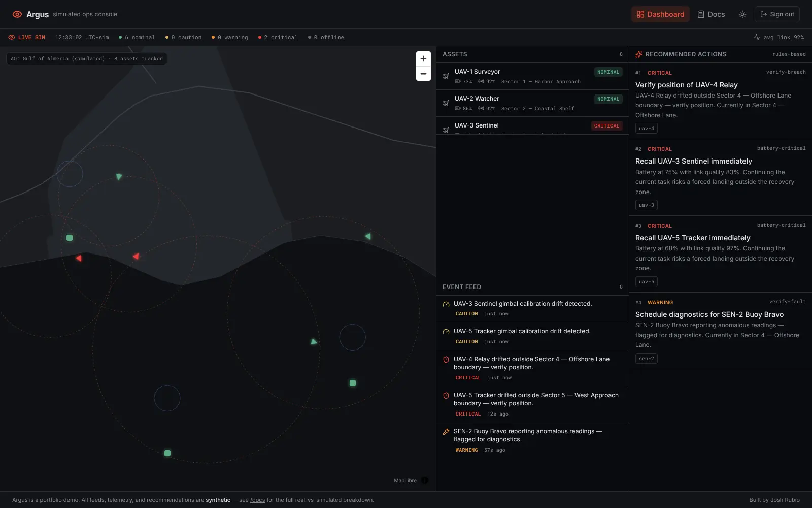Click the sen-2 tag on diagnostics card

point(647,359)
